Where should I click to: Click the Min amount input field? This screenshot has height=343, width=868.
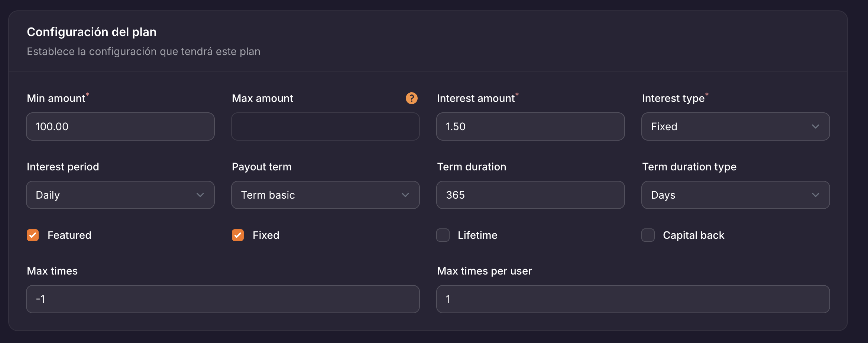coord(120,126)
